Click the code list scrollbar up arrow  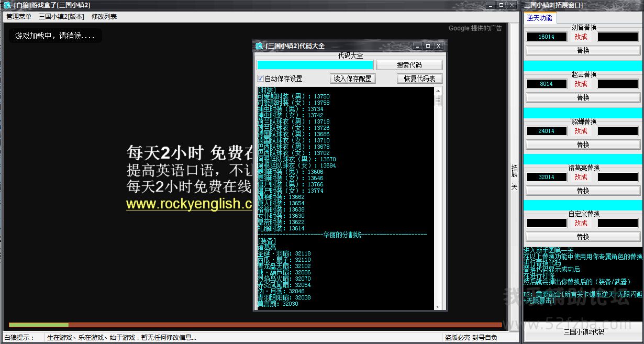point(438,91)
